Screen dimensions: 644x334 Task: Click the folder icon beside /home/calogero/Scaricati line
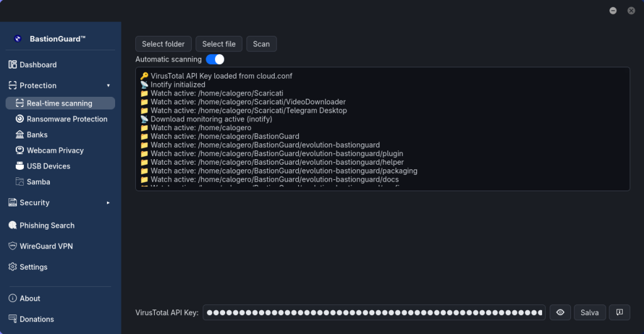[x=144, y=93]
